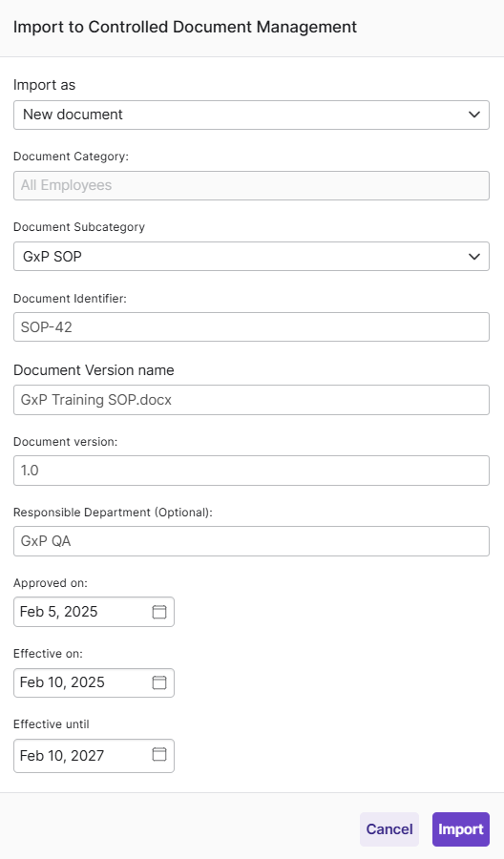
Task: Click the disabled All Employees category field
Action: (251, 186)
